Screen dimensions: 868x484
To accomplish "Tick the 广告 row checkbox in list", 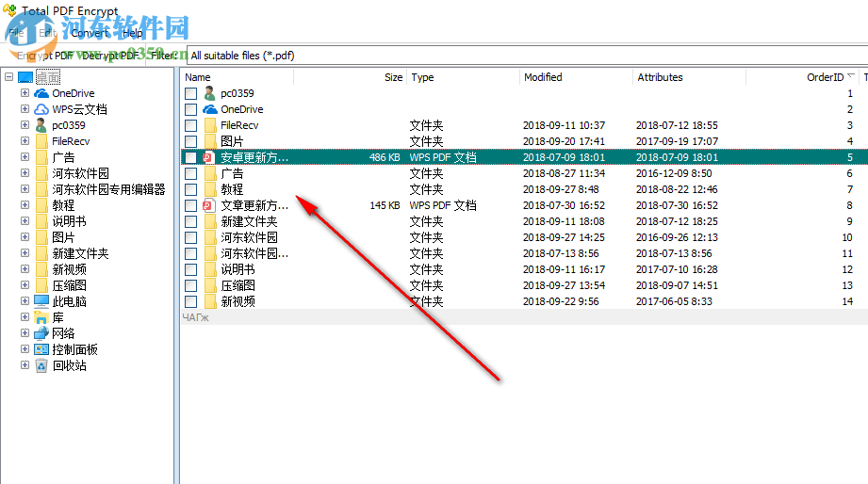I will [x=191, y=173].
